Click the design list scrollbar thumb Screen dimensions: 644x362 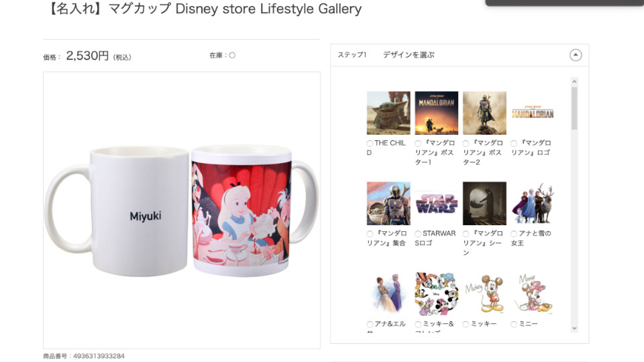click(x=575, y=109)
